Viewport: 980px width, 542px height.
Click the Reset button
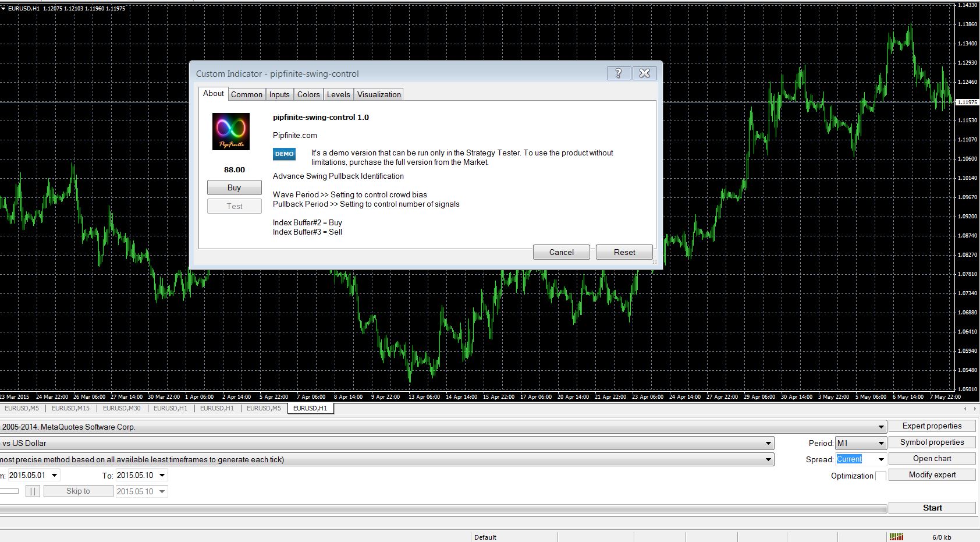[624, 252]
